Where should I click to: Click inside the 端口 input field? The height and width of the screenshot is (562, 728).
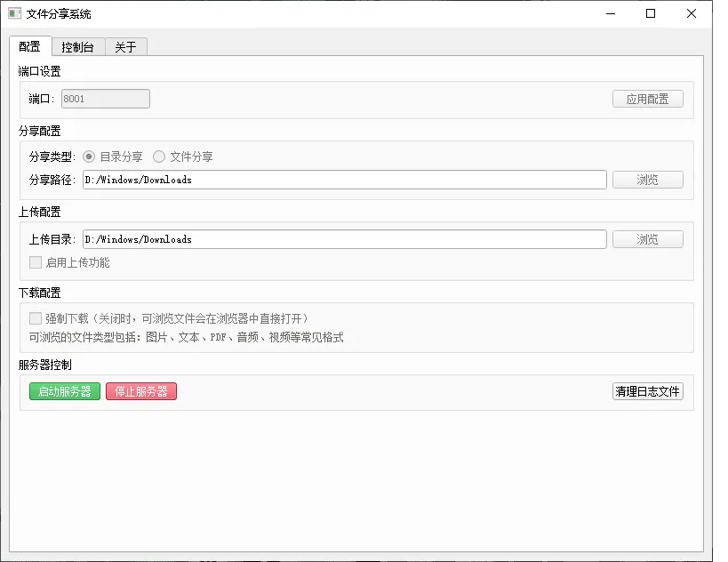105,98
